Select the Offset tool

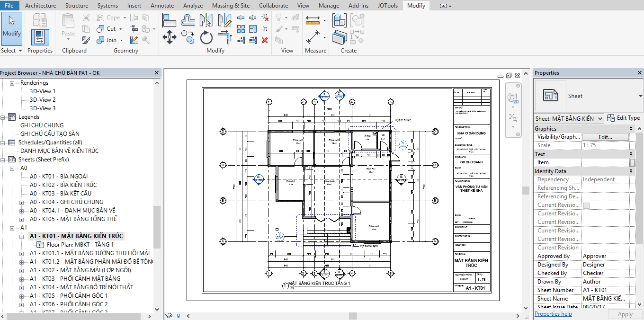[188, 20]
